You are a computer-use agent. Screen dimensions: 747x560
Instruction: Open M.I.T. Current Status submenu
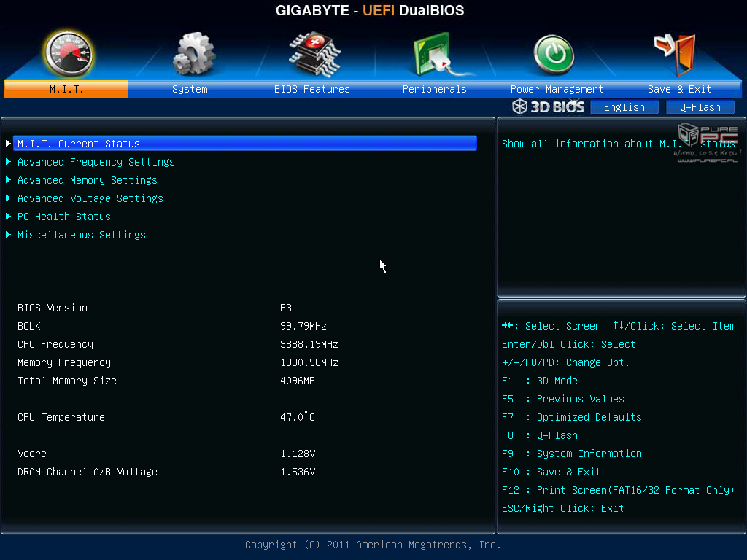pos(245,144)
